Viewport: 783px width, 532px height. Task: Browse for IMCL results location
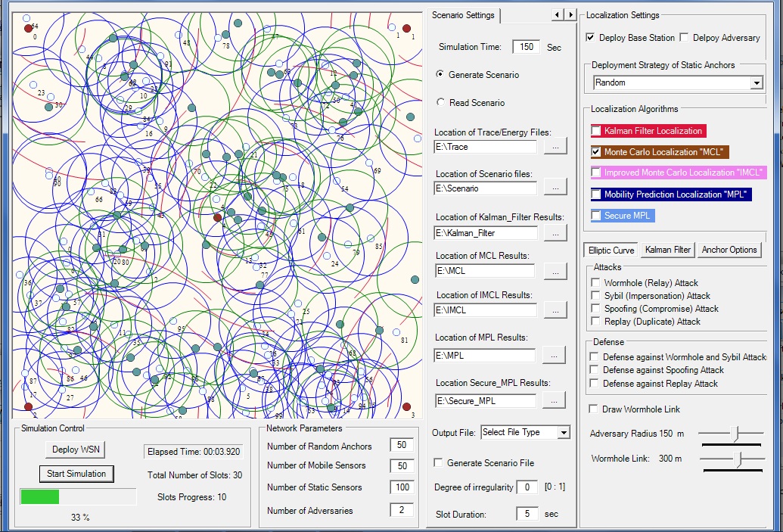point(555,310)
